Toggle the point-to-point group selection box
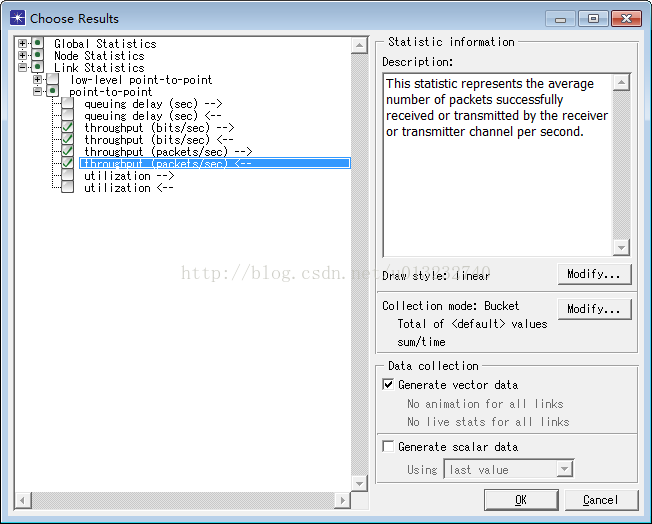The image size is (652, 524). point(52,91)
